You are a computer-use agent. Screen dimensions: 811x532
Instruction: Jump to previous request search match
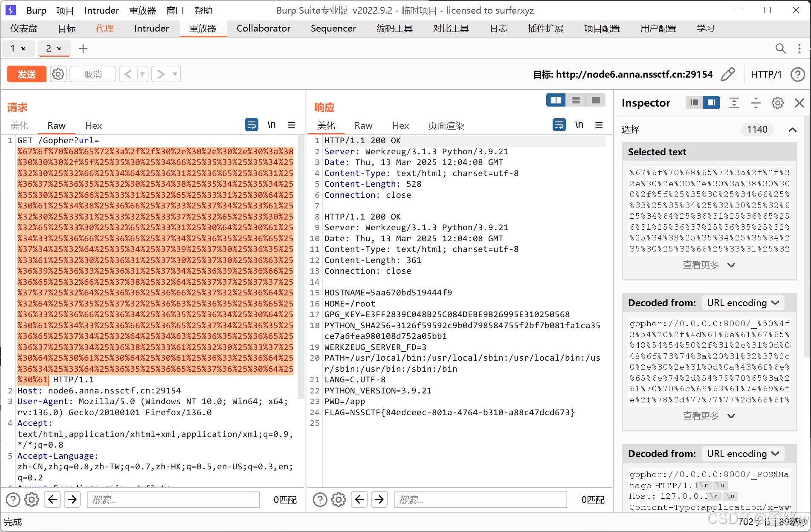click(x=52, y=499)
